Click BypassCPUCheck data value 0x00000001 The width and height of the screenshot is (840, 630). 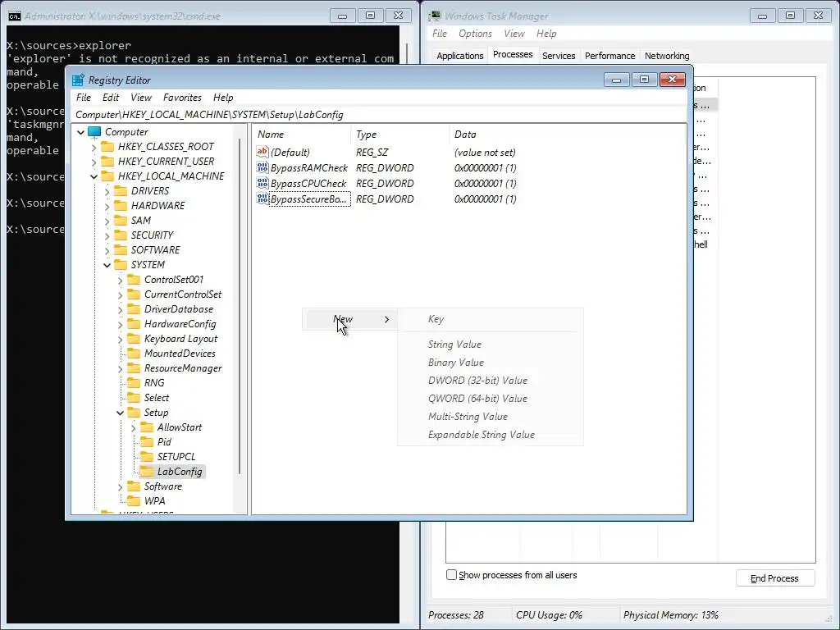[486, 183]
